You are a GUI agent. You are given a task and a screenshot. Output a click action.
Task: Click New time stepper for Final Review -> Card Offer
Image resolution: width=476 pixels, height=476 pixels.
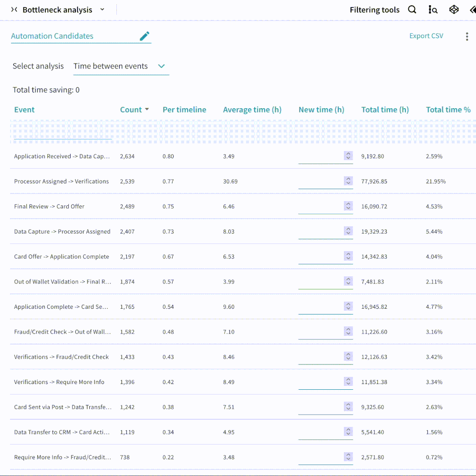click(x=348, y=206)
